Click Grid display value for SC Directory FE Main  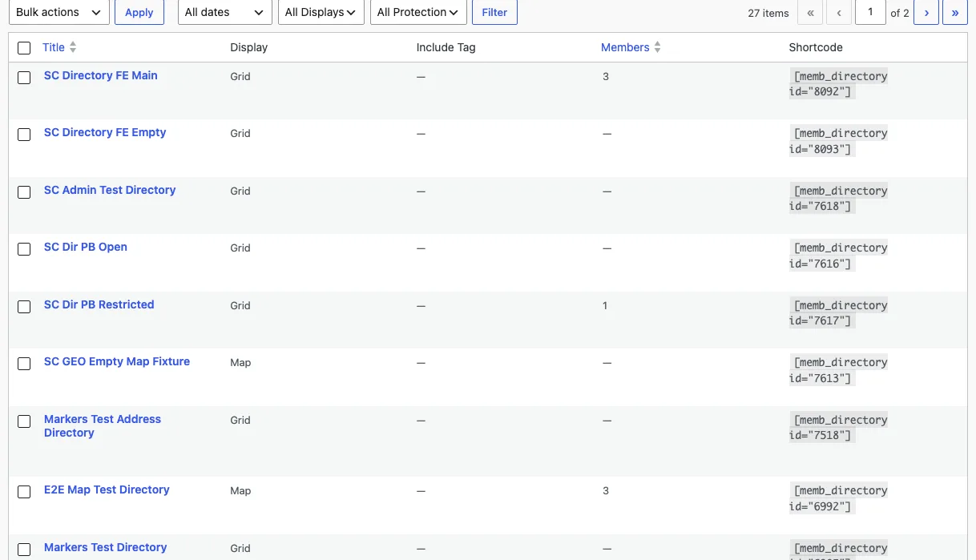pos(240,77)
